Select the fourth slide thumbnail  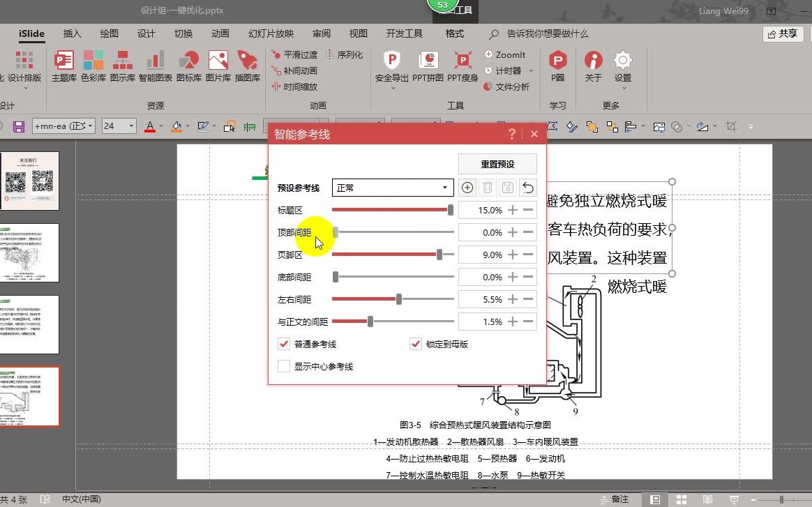click(31, 396)
